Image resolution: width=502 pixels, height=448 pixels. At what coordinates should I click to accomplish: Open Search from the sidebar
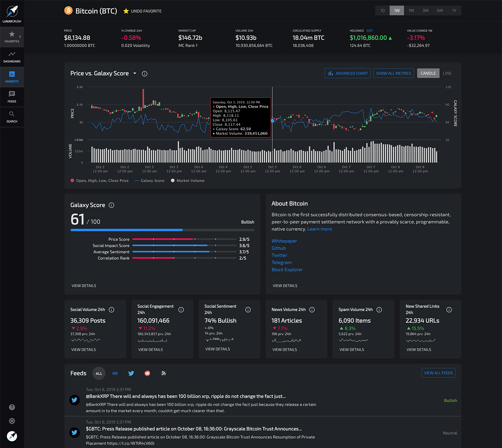12,117
